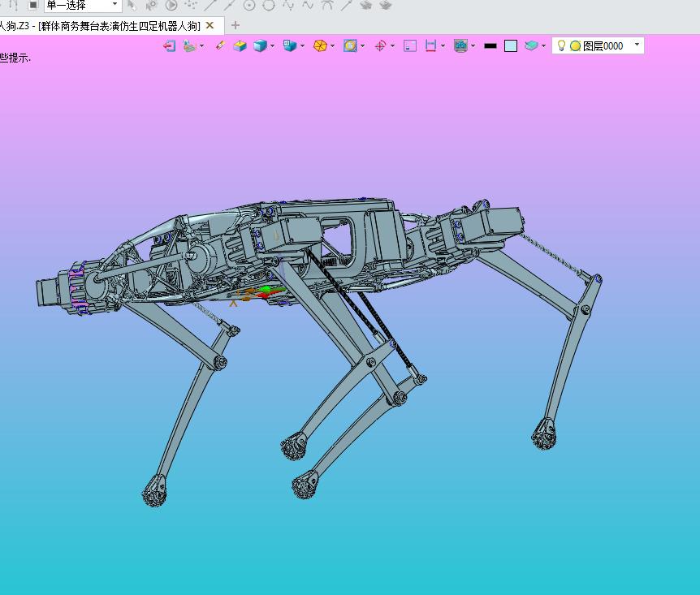700x595 pixels.
Task: Click the blue box view-orientation icon
Action: tap(290, 45)
